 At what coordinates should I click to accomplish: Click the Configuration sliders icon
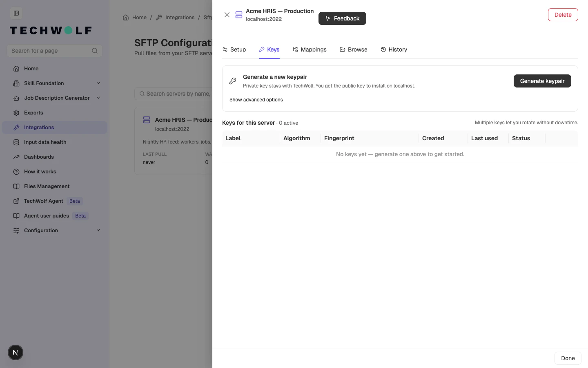(16, 231)
